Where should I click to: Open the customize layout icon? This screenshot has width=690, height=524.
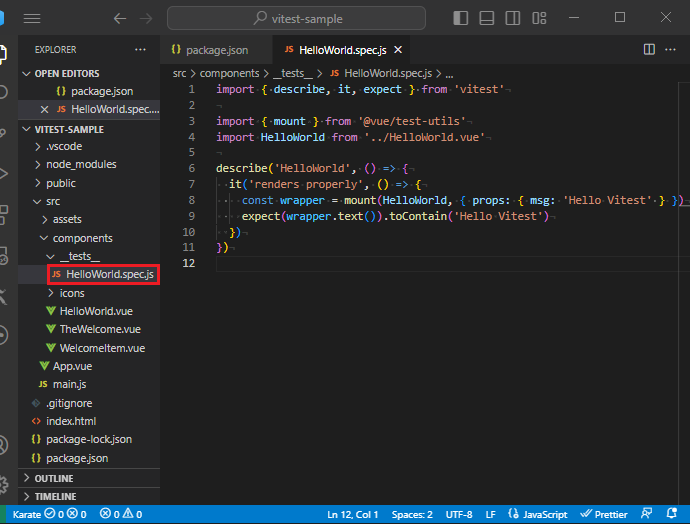(x=539, y=18)
